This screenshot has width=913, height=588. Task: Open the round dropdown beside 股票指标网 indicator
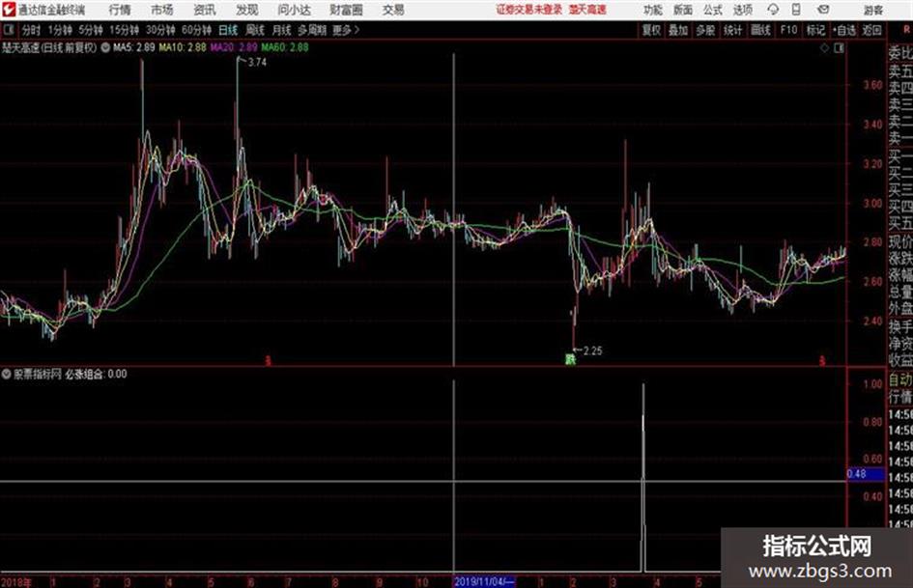click(6, 374)
